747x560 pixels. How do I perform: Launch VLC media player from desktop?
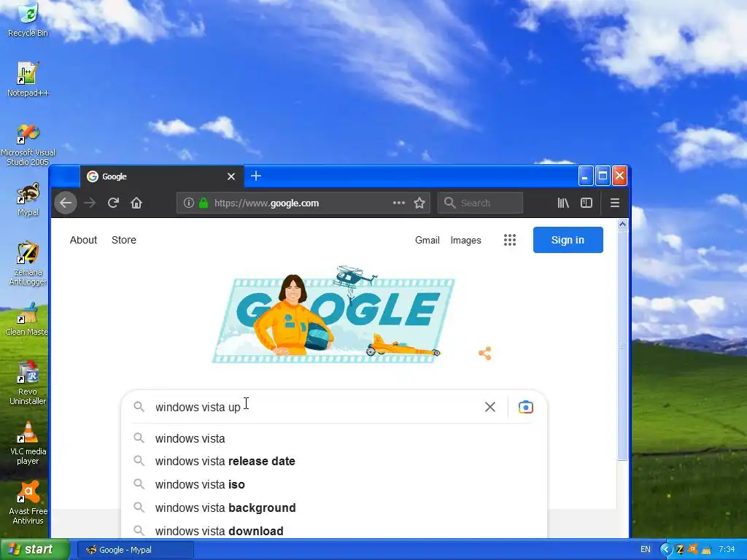click(28, 443)
